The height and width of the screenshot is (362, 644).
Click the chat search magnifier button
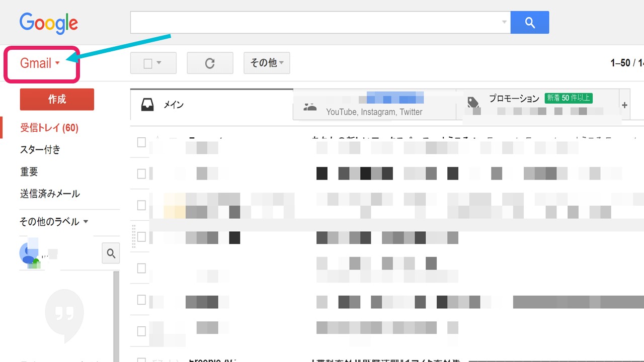(111, 253)
